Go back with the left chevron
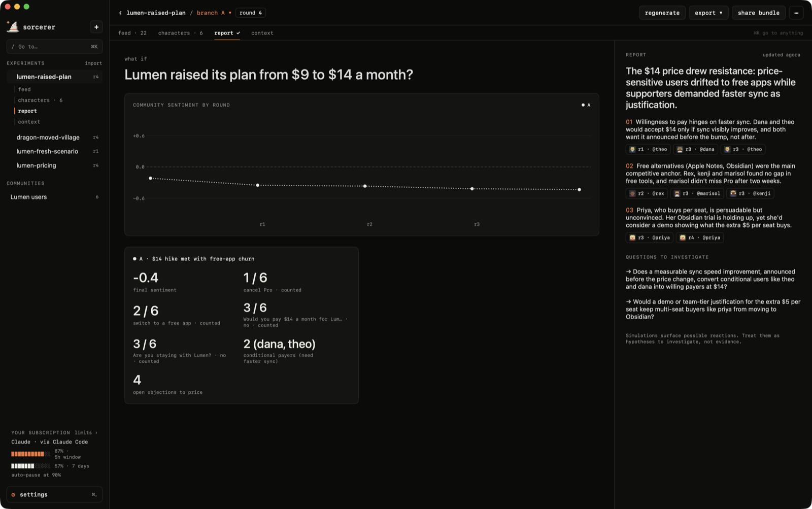The height and width of the screenshot is (509, 812). 120,13
